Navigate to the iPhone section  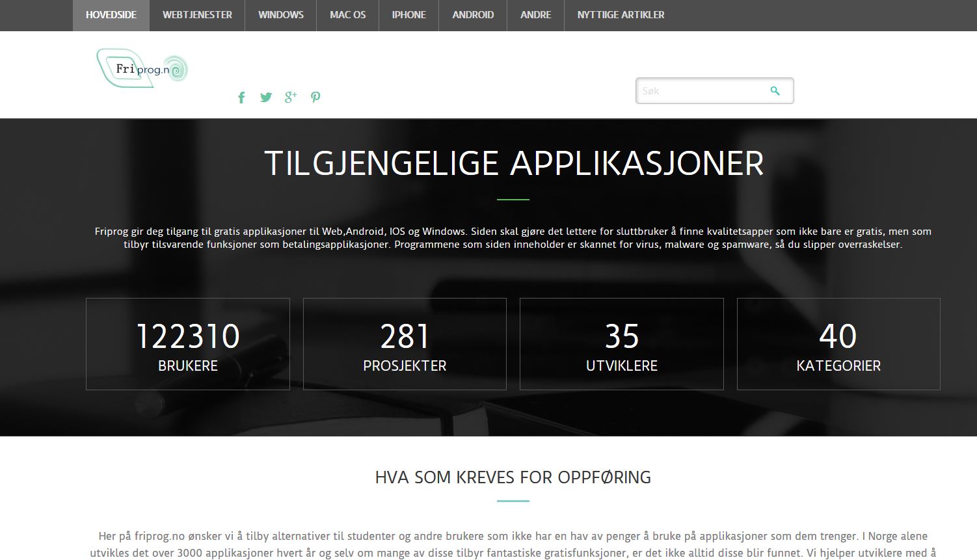click(409, 15)
